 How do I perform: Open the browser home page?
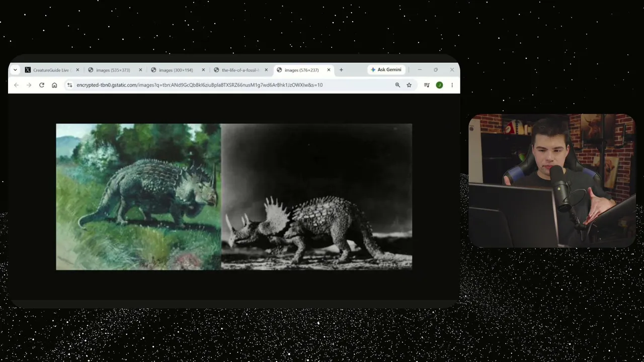point(54,85)
